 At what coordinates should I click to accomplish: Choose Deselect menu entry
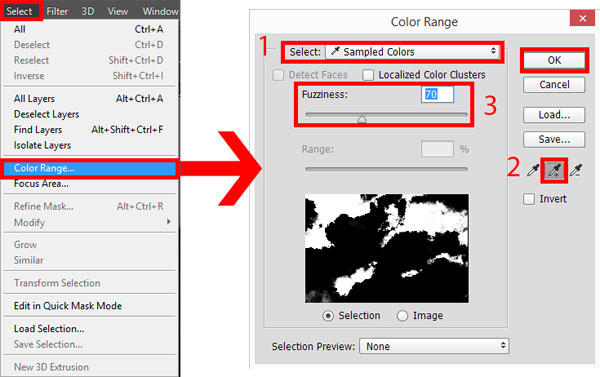[90, 45]
